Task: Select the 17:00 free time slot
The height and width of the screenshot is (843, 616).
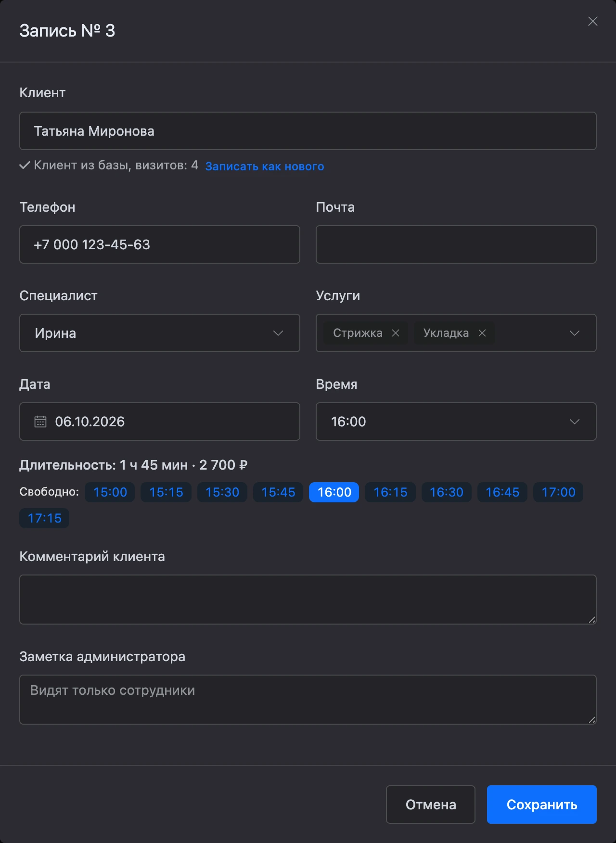Action: (x=558, y=492)
